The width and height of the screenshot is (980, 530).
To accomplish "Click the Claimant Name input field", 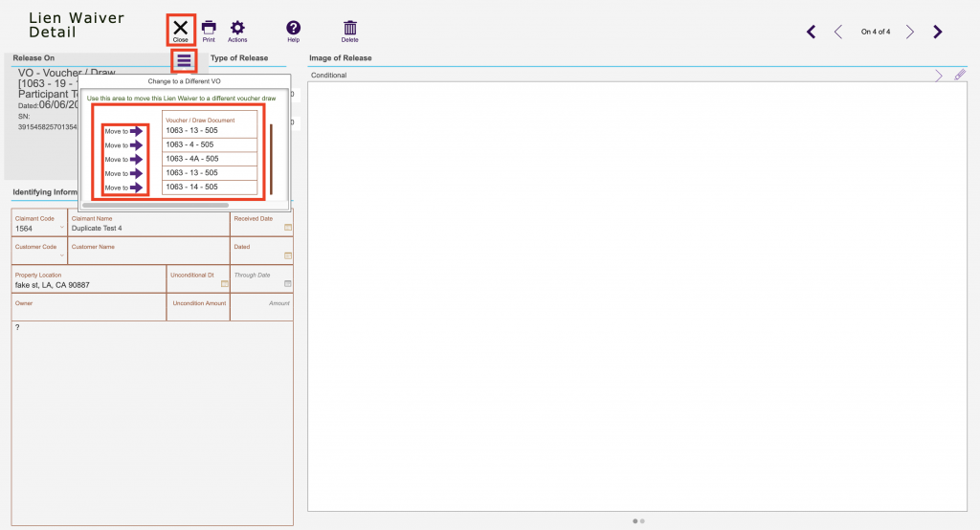I will [x=148, y=229].
